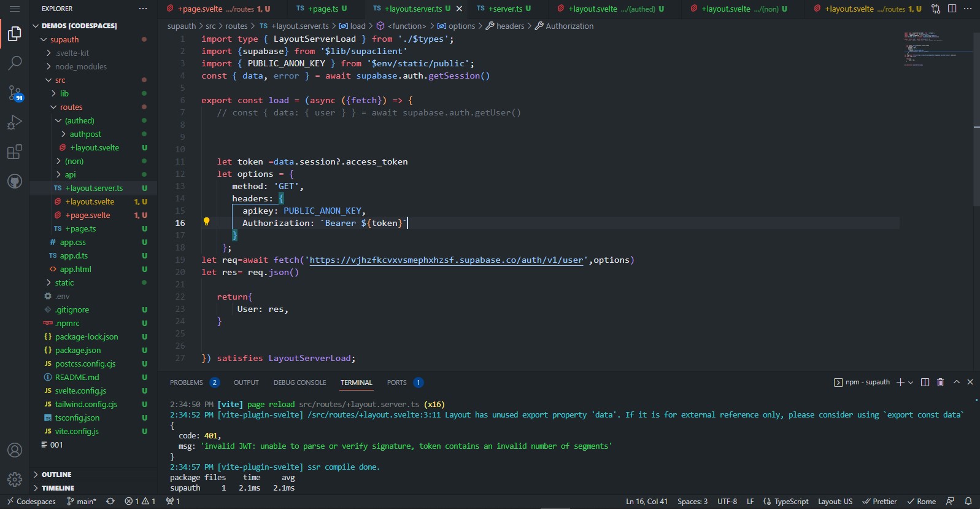This screenshot has height=509, width=980.
Task: Open the Supabase auth user URL link
Action: [x=446, y=260]
